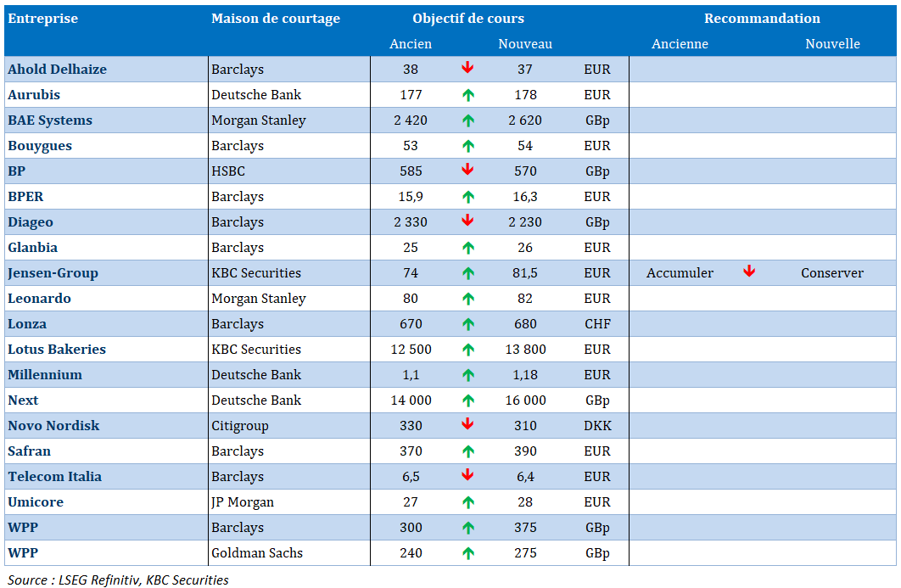Click the green up arrow in Lonza row
The height and width of the screenshot is (588, 901).
(468, 324)
